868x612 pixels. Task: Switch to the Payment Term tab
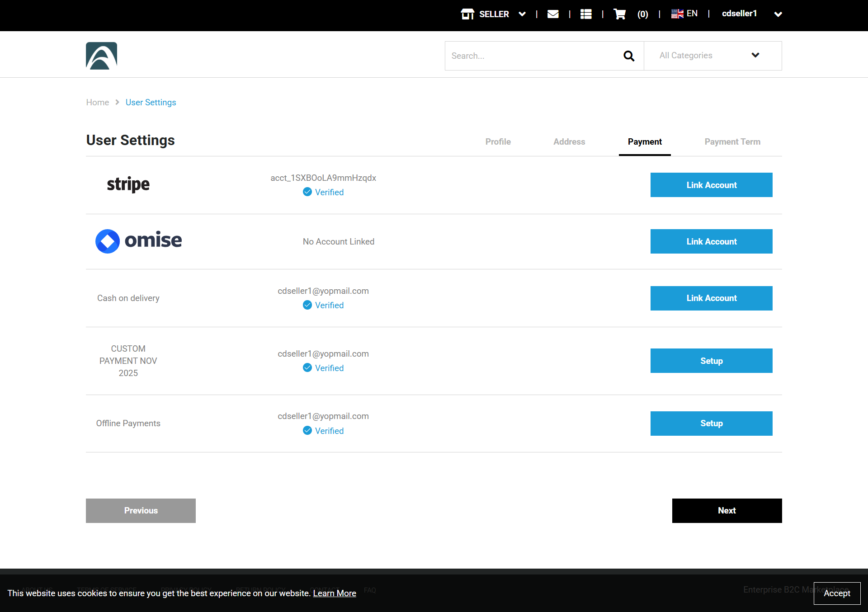pyautogui.click(x=732, y=142)
